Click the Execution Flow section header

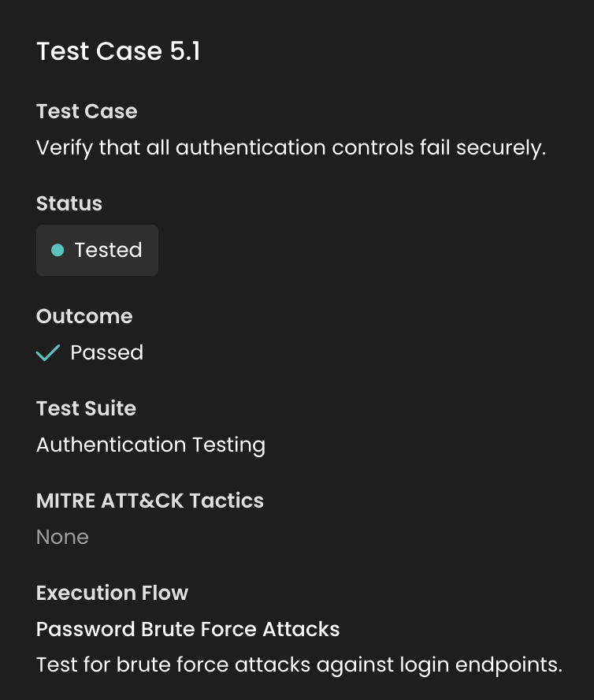click(112, 593)
